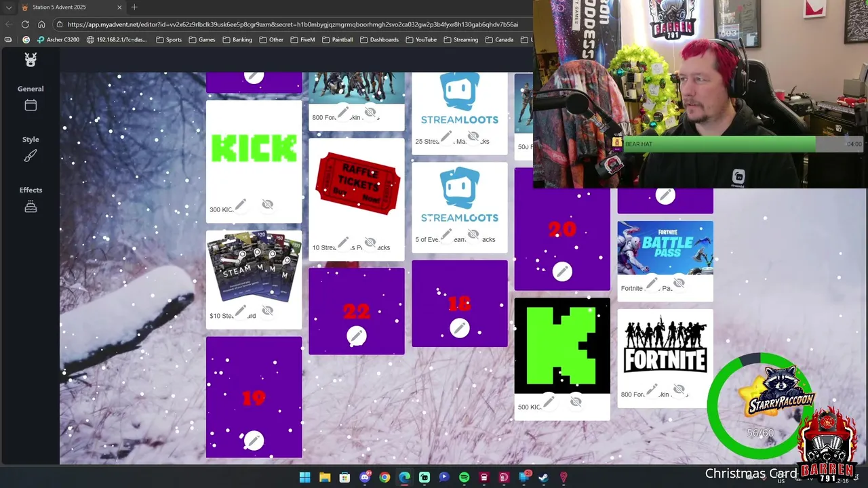Edit the Fortnite Battle Pass gift
The width and height of the screenshot is (868, 488).
(x=652, y=283)
